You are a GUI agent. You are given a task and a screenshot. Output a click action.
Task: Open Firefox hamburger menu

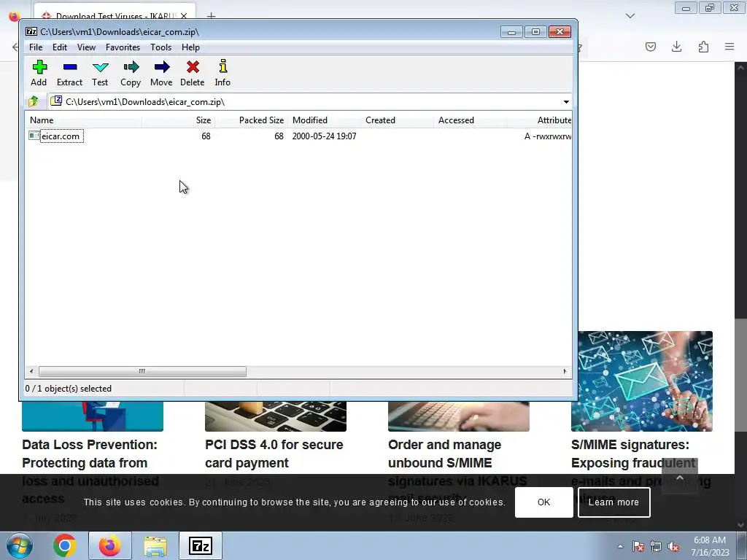click(729, 47)
